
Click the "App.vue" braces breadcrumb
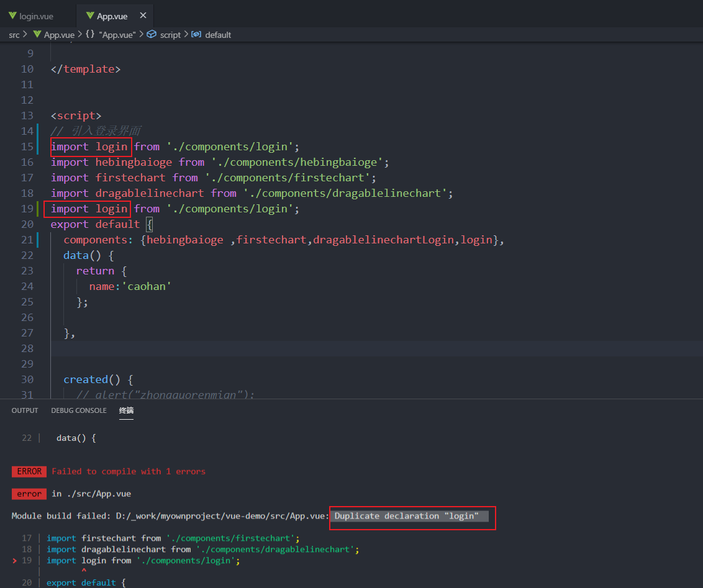[117, 35]
